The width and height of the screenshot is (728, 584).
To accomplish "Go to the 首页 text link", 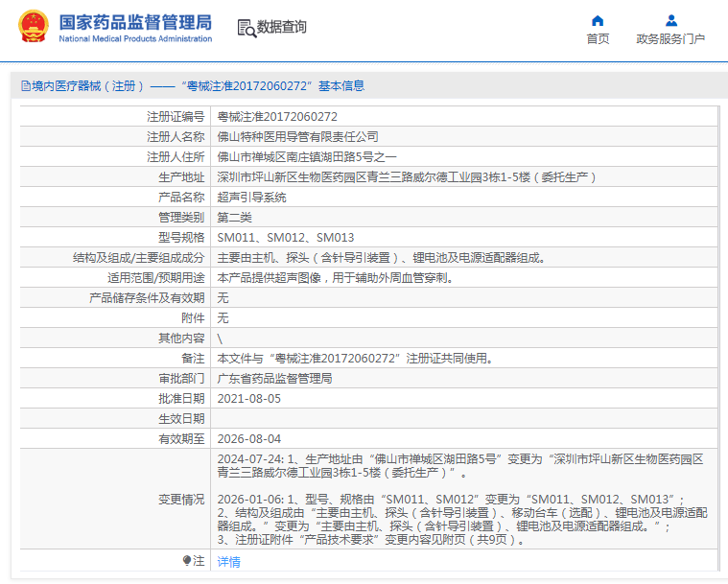I will (x=598, y=38).
